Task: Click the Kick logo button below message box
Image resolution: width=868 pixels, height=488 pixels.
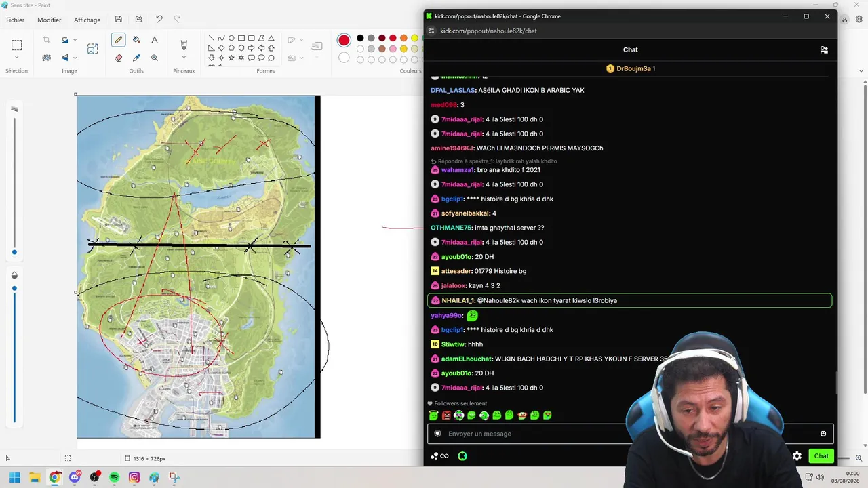Action: [462, 456]
